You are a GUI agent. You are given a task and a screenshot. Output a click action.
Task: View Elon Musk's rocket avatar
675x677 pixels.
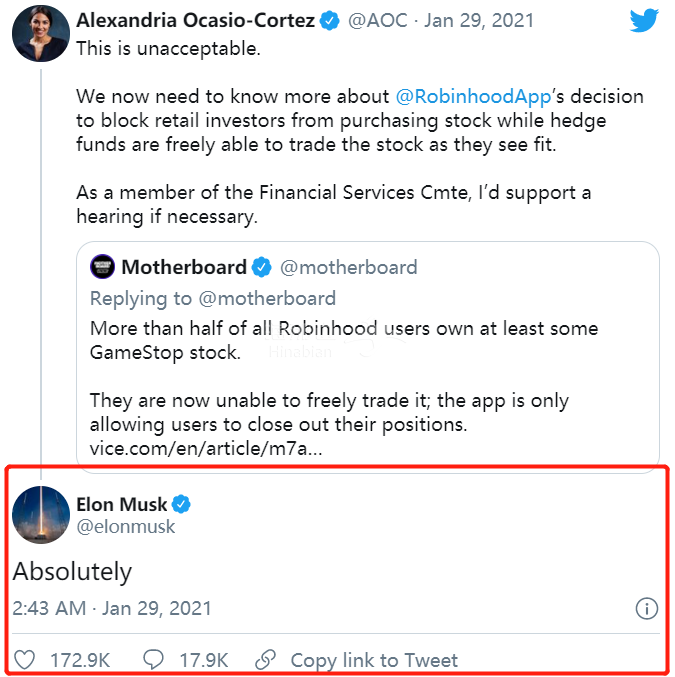[40, 516]
